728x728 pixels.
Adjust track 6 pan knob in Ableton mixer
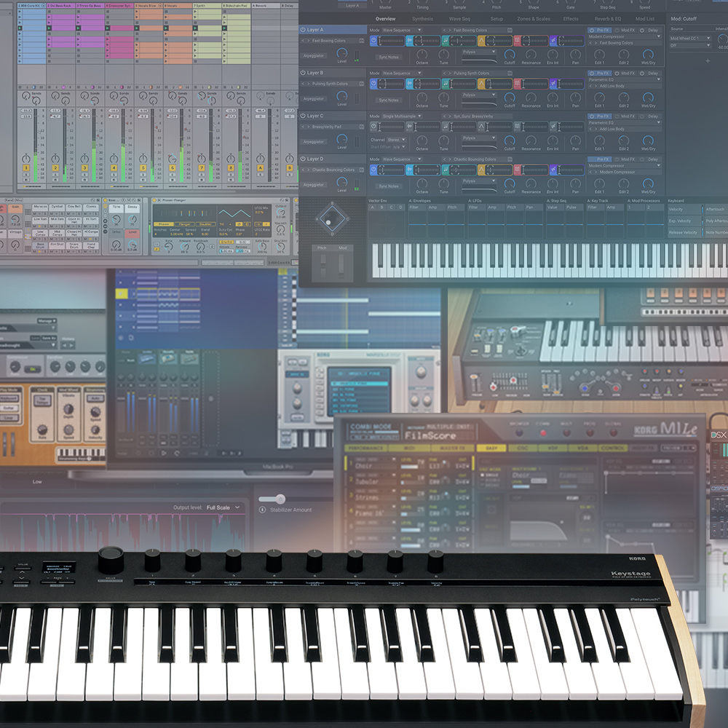pos(173,158)
